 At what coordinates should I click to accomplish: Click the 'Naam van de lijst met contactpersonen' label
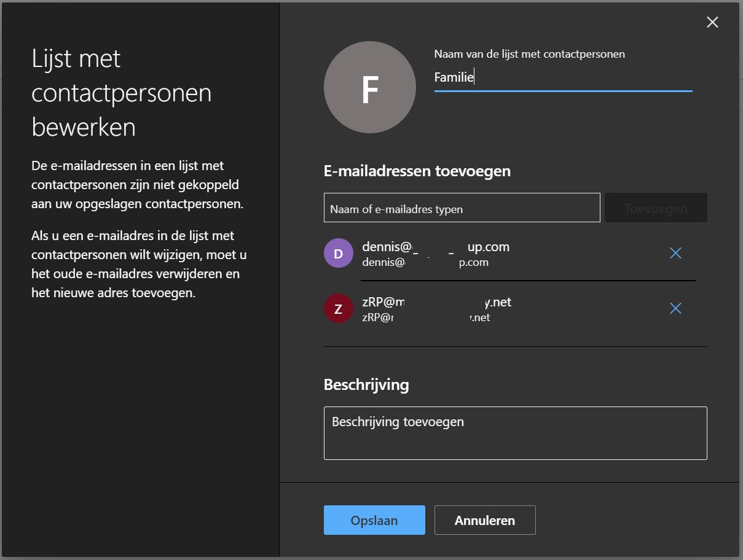(529, 54)
